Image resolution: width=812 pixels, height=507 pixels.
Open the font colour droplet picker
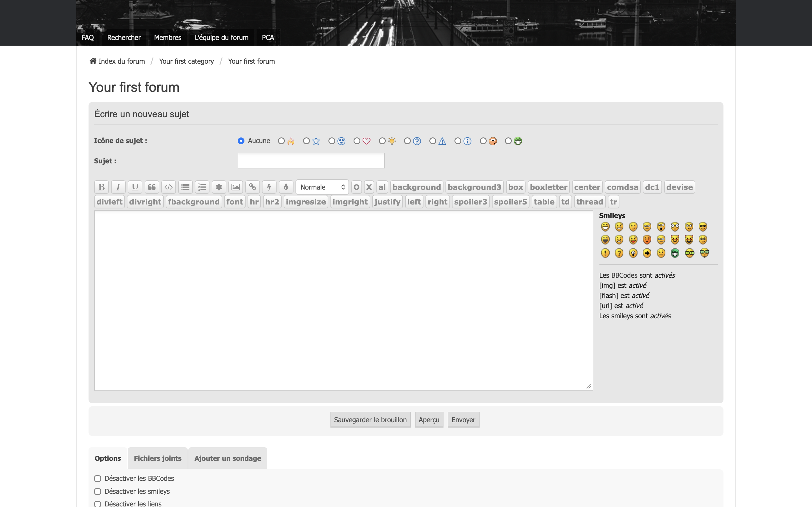coord(286,187)
